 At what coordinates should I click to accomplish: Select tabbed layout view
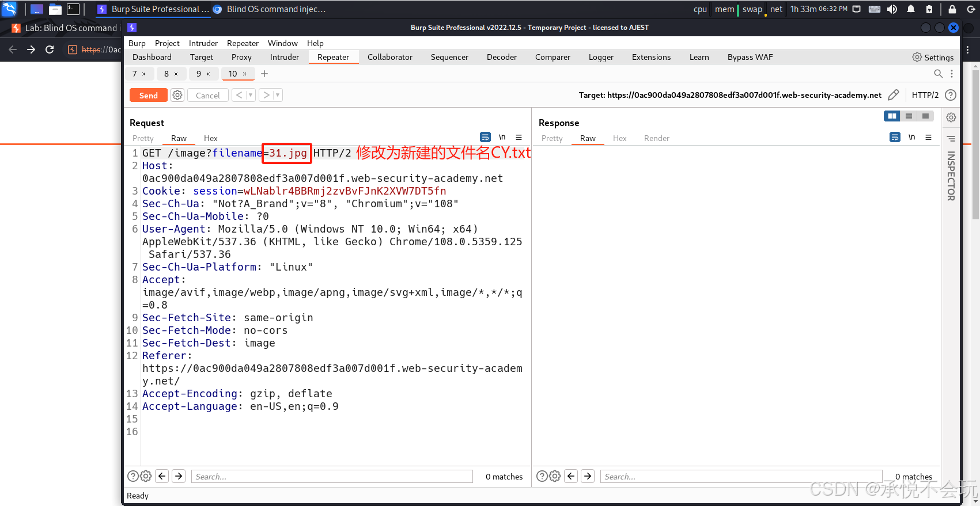point(925,116)
